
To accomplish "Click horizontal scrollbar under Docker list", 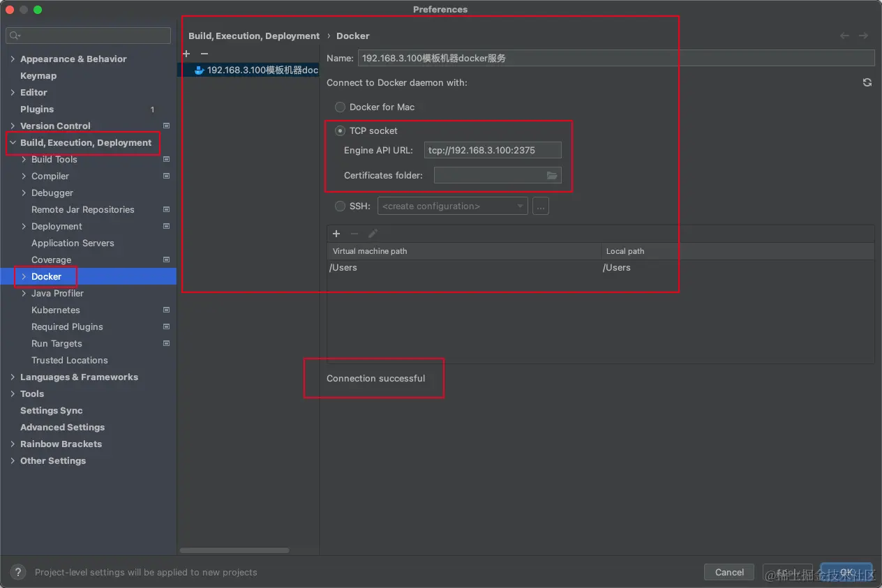I will click(x=234, y=550).
